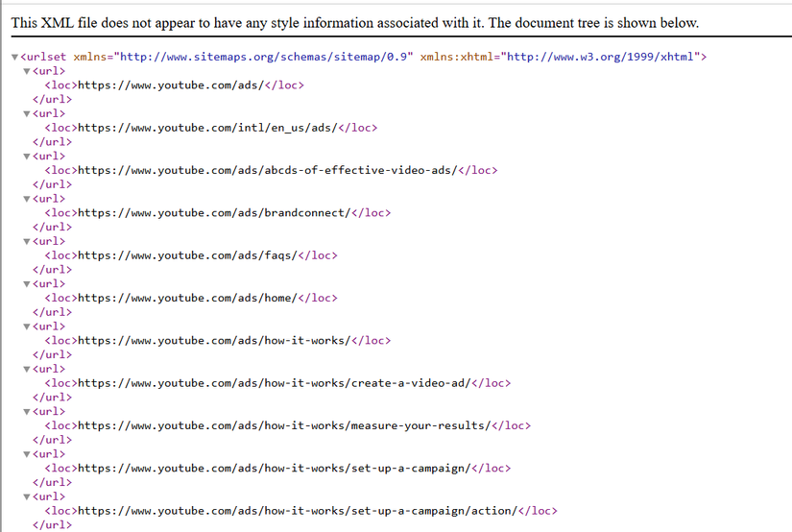Click the loc text ending intl/en_us/ads/
Viewport: 792px width, 532px height.
207,128
